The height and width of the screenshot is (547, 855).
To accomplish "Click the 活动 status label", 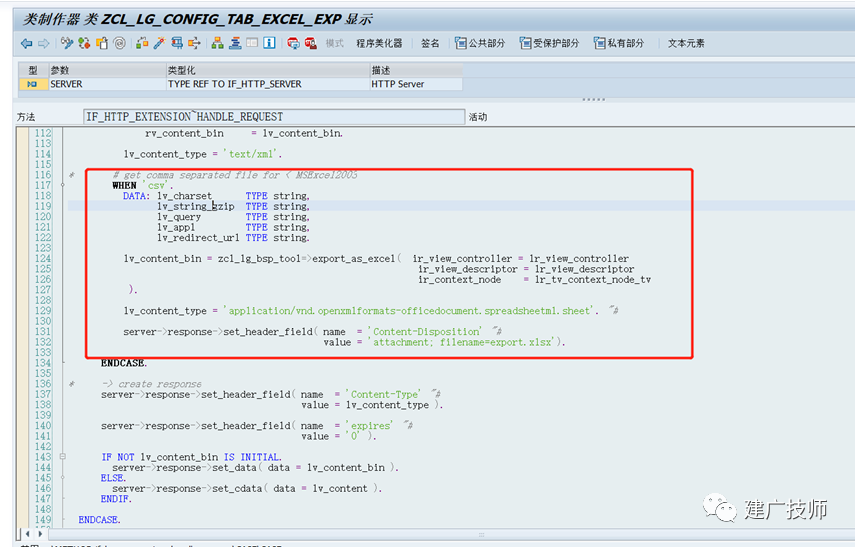I will coord(478,117).
